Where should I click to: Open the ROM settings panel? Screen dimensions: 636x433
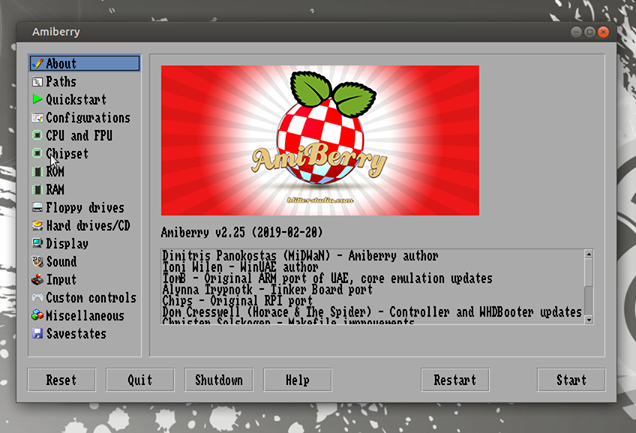click(55, 171)
